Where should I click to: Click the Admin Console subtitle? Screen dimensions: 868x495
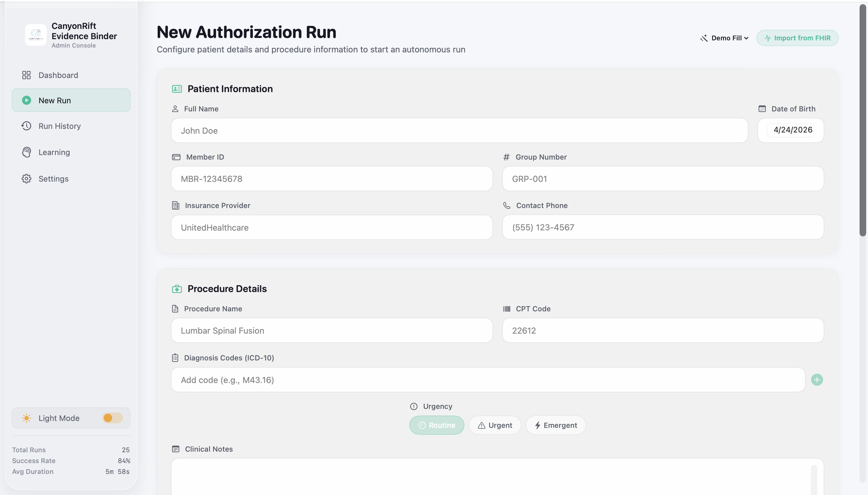tap(74, 45)
